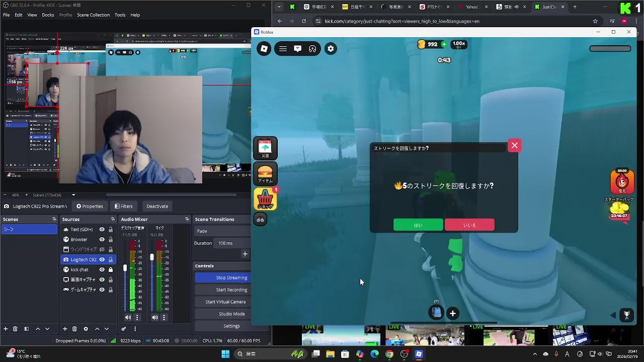Viewport: 644px width, 362px height.
Task: Click the red streak flame badge showing 5
Action: (622, 182)
